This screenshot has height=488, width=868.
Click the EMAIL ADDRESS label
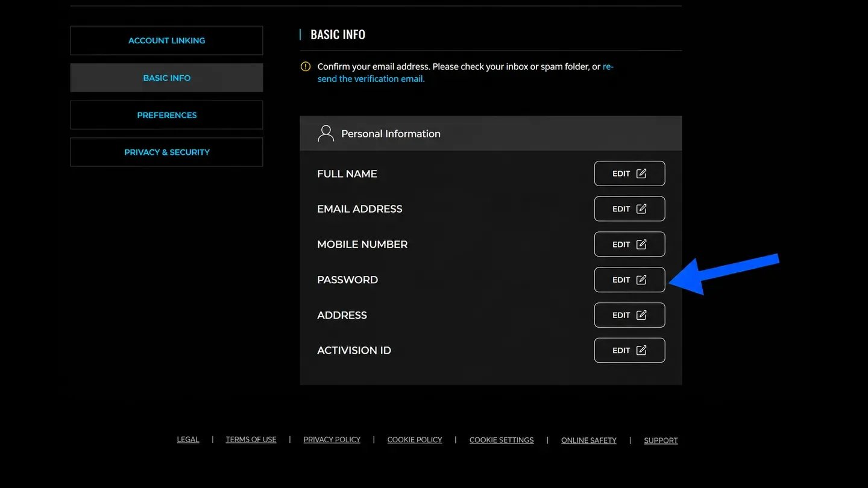360,209
